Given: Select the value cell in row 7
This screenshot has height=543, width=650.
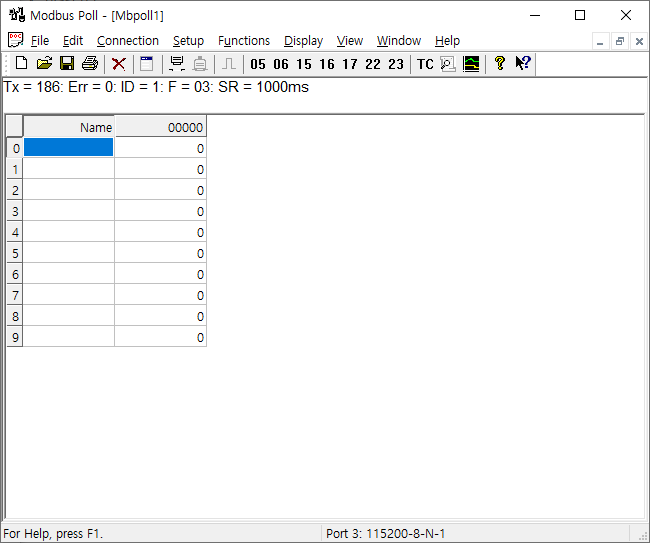Looking at the screenshot, I should (x=160, y=295).
